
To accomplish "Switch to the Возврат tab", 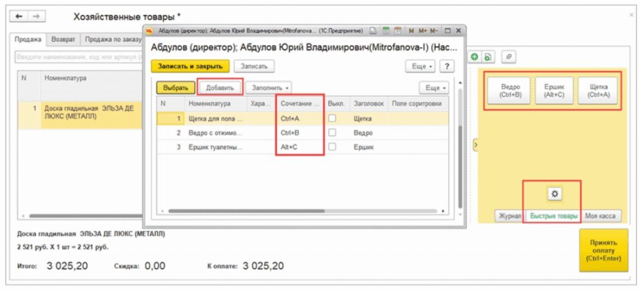I will point(63,39).
